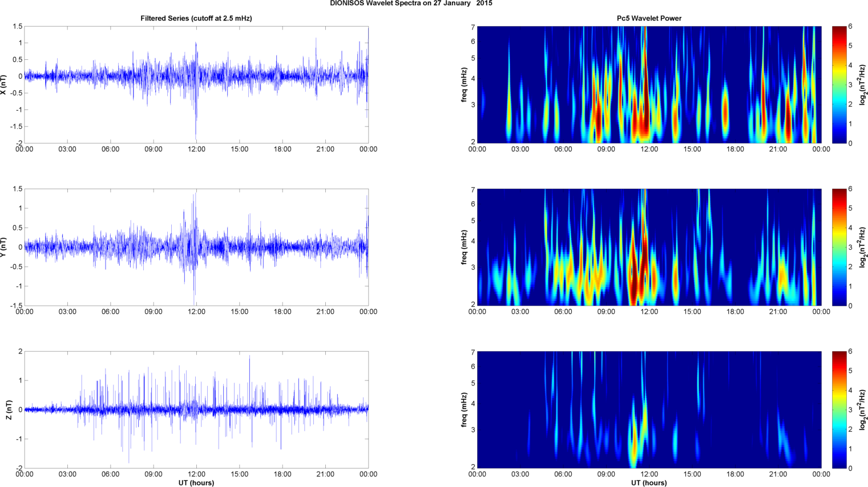868x487 pixels.
Task: Click the Z component wavelet power spectrogram
Action: coord(649,409)
